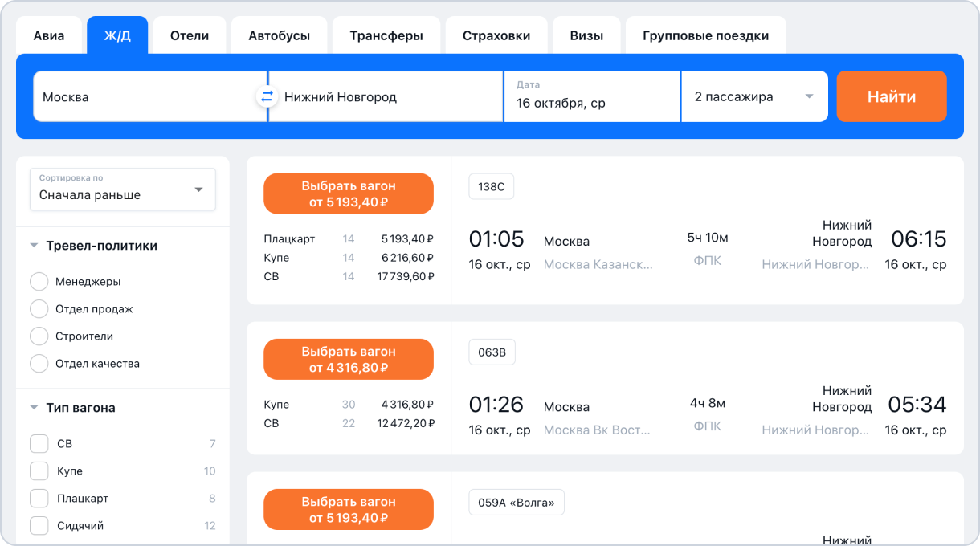This screenshot has width=980, height=546.
Task: Open the "Отели" tab
Action: tap(190, 35)
